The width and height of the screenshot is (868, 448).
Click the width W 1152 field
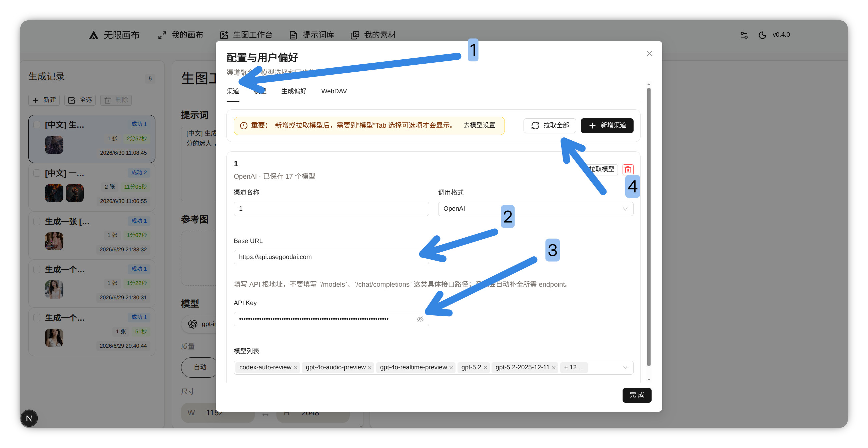pos(218,413)
